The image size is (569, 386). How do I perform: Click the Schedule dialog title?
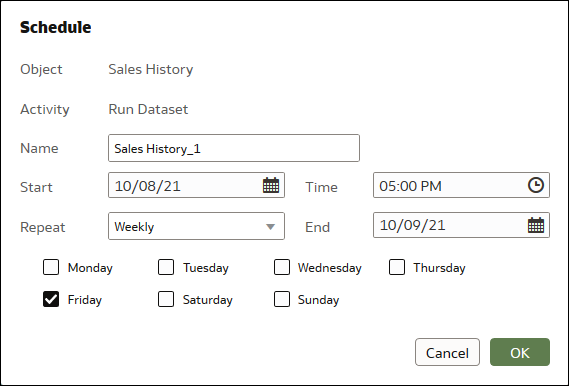click(x=56, y=27)
